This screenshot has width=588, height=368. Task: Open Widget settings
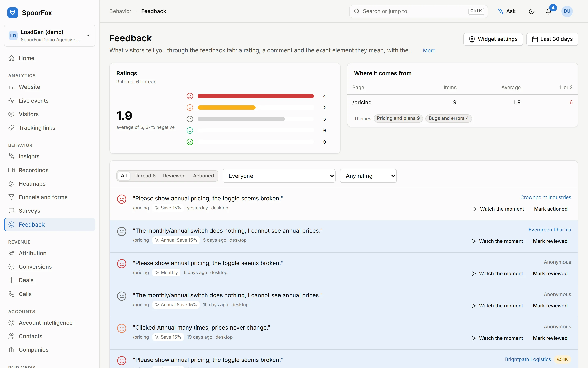(493, 39)
